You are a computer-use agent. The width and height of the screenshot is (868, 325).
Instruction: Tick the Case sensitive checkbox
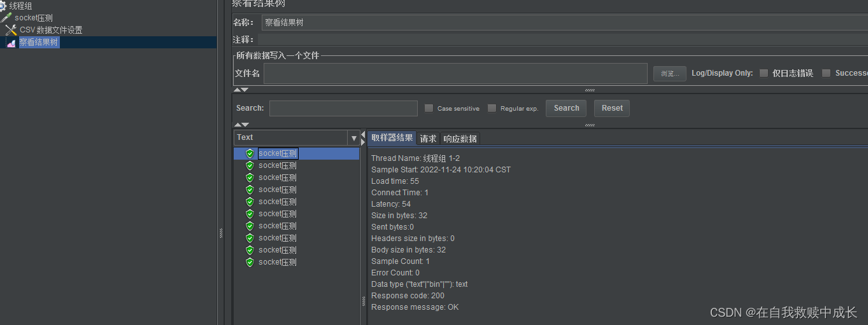pos(429,108)
